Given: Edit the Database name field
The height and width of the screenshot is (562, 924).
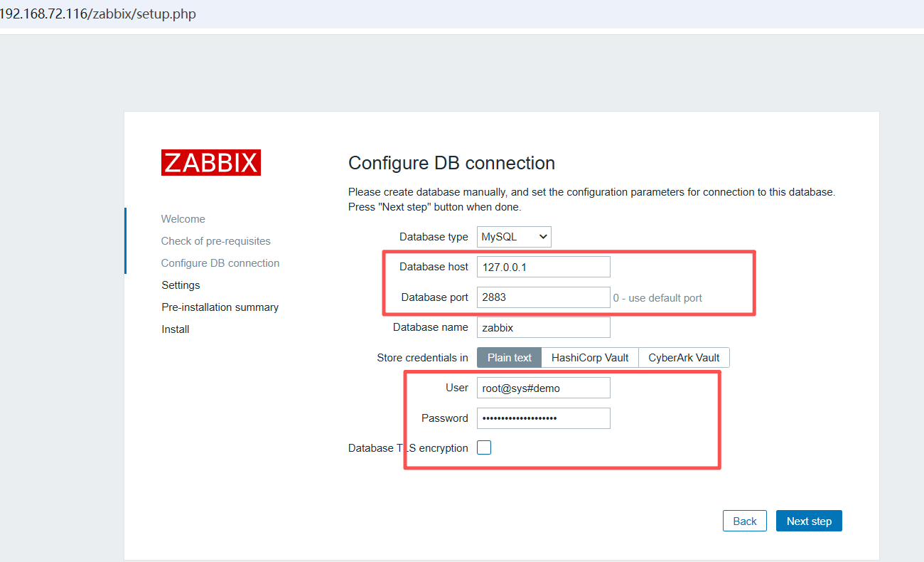Looking at the screenshot, I should (543, 327).
